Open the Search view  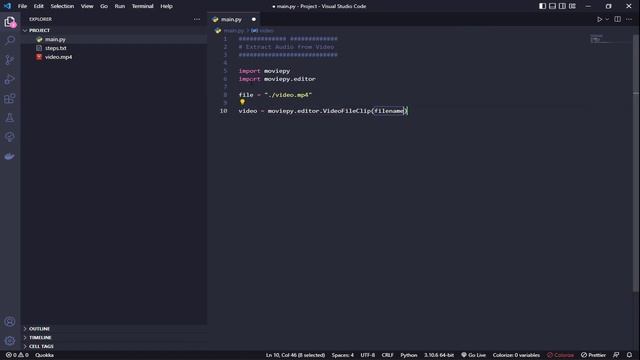click(x=10, y=40)
